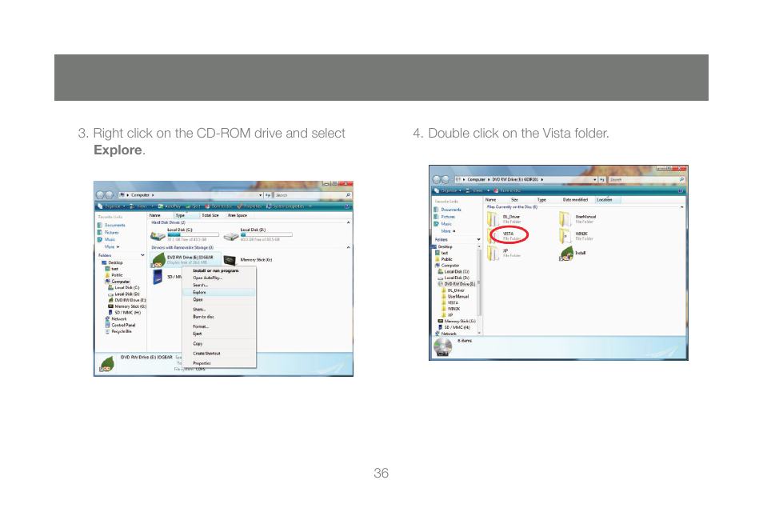Screen dimensions: 763x532
Task: Select Local Disk (C:) drive icon in Computer window
Action: [x=158, y=235]
